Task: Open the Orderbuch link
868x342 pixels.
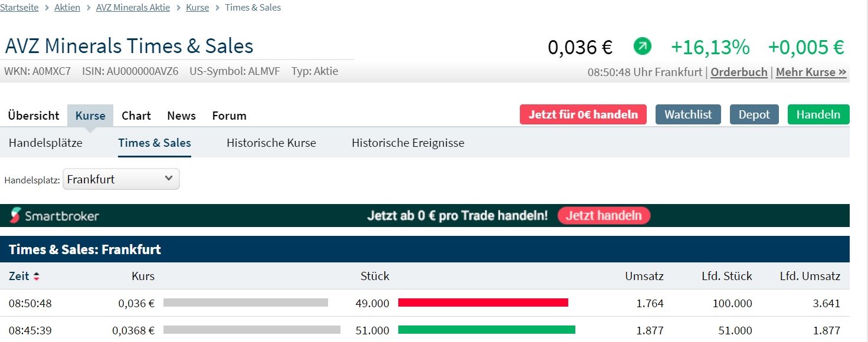Action: tap(738, 72)
